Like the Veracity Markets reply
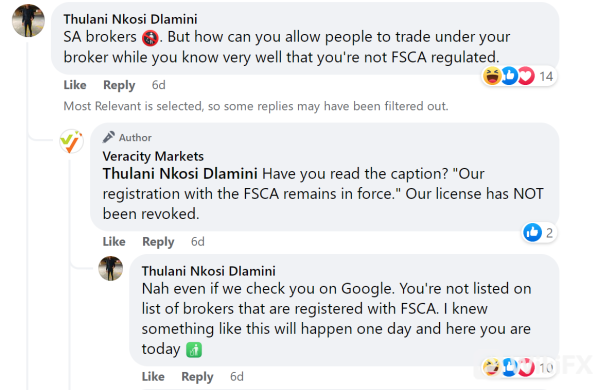Viewport: 598px width, 390px height. 114,242
